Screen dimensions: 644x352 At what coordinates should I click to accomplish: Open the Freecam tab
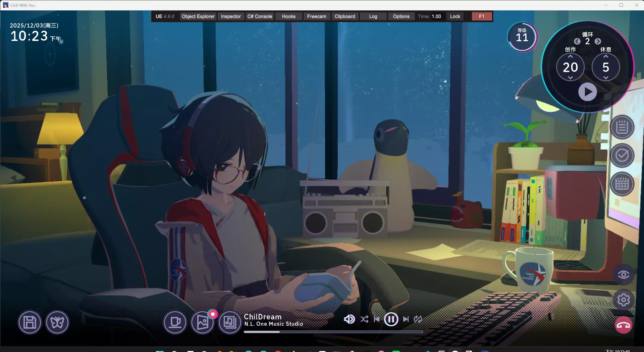(317, 16)
